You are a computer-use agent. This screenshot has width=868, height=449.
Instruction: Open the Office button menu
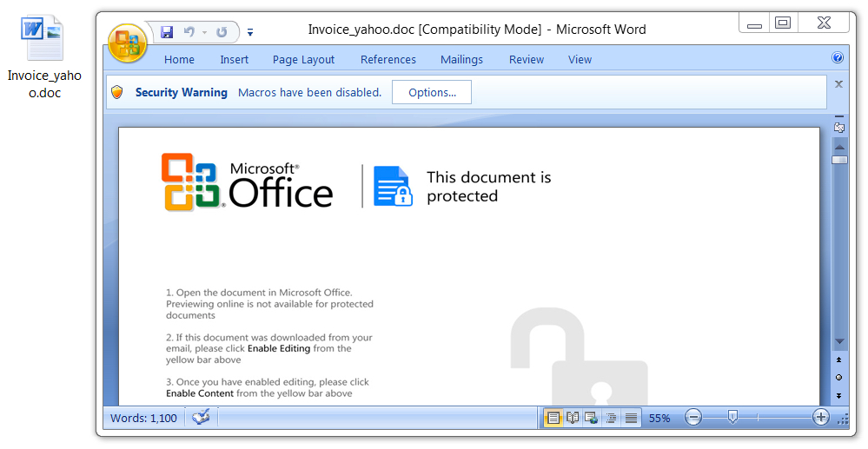pyautogui.click(x=128, y=43)
